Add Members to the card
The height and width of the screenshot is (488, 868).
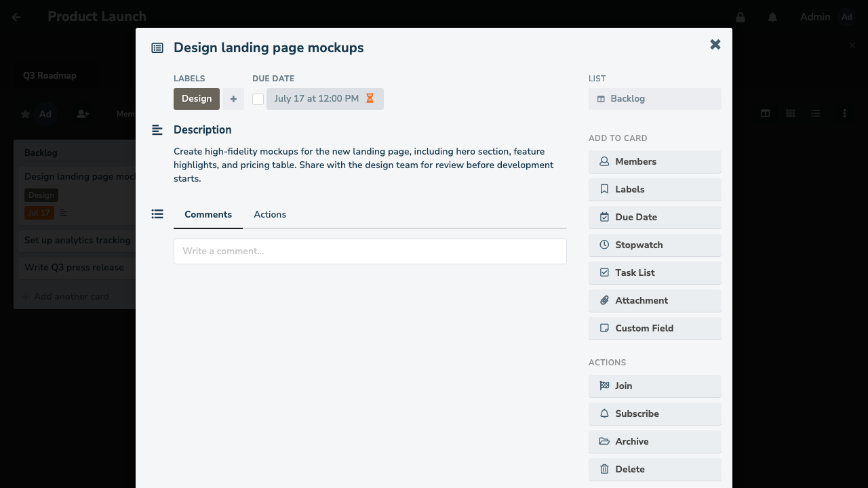pyautogui.click(x=654, y=161)
